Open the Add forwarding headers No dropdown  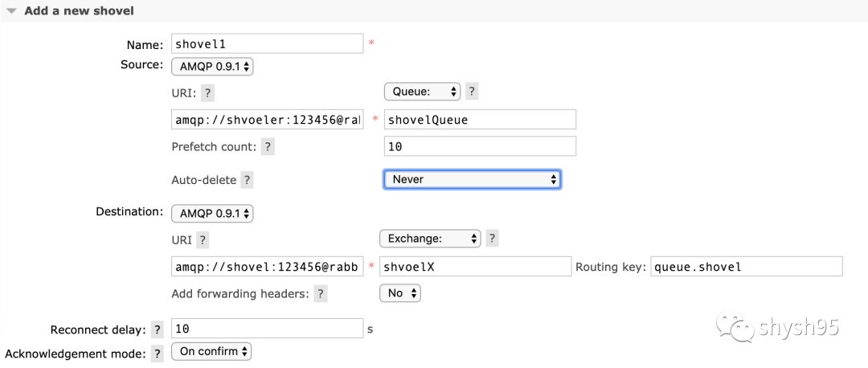[401, 293]
